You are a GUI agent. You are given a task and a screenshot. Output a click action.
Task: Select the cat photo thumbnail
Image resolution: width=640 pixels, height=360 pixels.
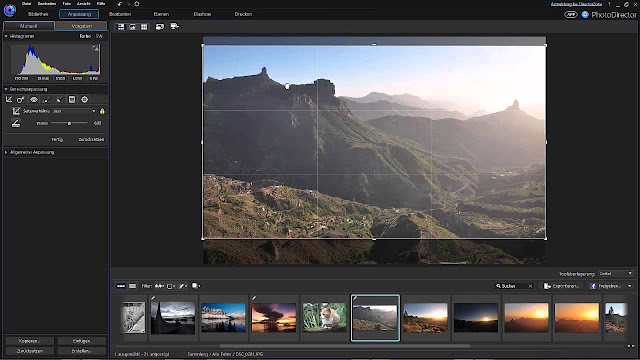pyautogui.click(x=324, y=317)
